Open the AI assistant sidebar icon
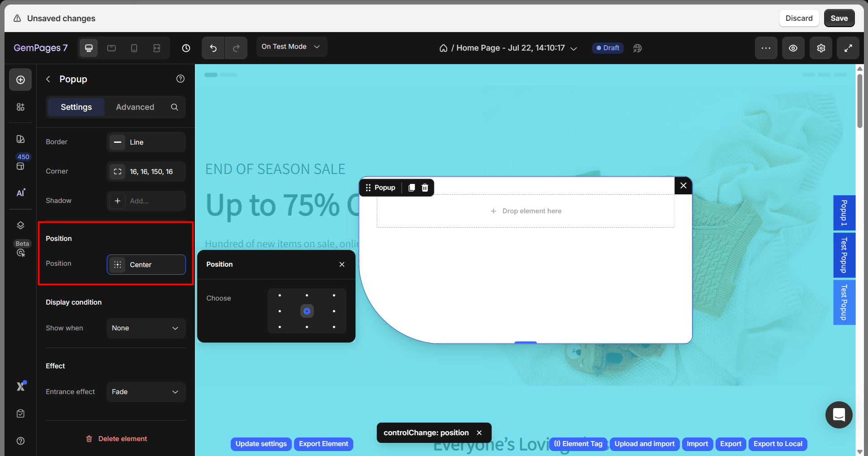This screenshot has height=456, width=868. coord(21,193)
